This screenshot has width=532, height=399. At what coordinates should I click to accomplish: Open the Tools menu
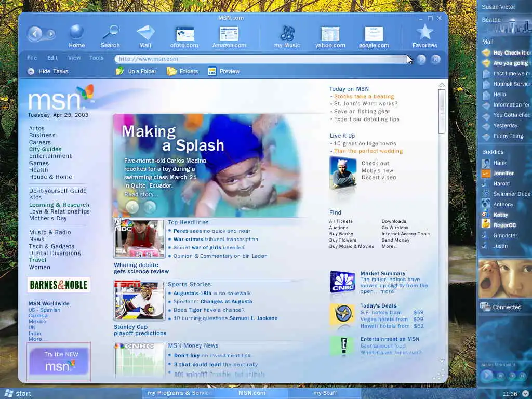pos(96,58)
